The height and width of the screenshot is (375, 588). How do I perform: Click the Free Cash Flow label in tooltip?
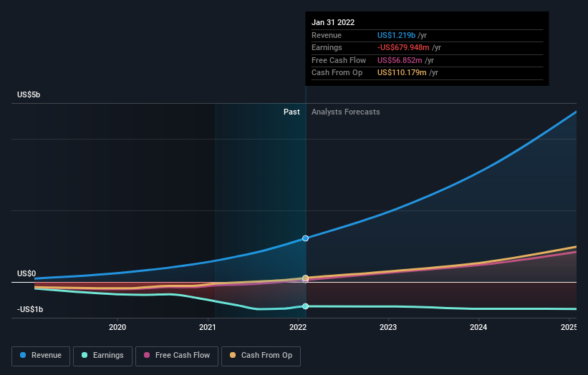[x=339, y=60]
